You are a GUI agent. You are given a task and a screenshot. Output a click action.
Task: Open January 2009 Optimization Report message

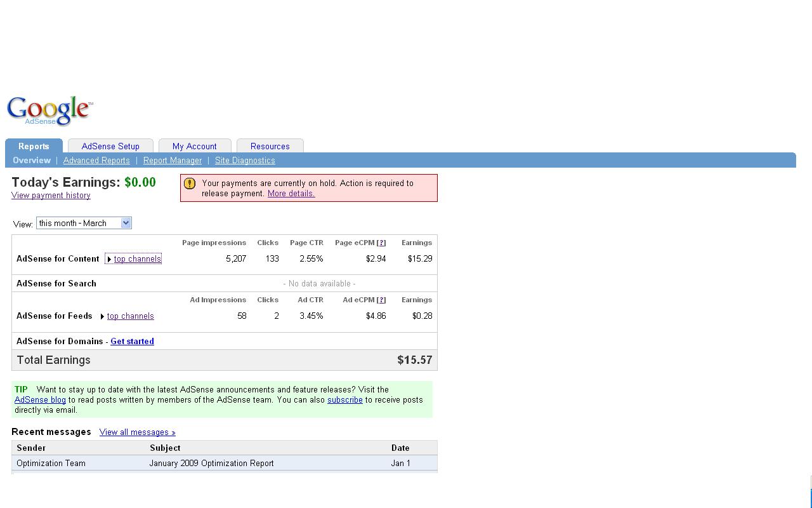[x=211, y=464]
